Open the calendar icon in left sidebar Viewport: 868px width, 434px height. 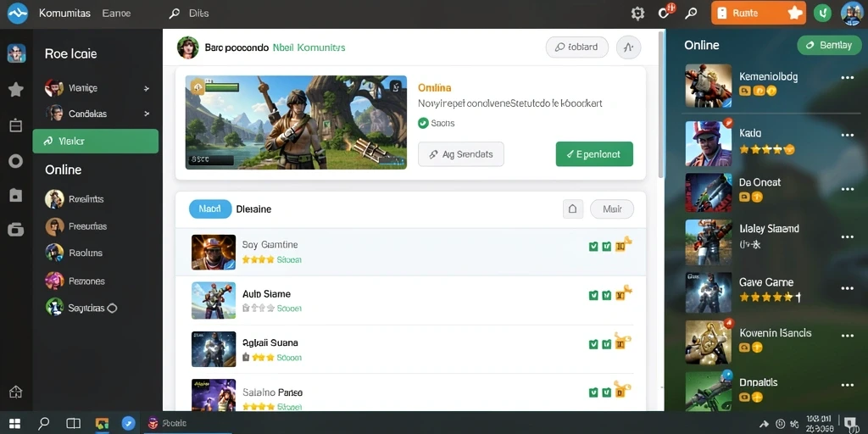15,125
